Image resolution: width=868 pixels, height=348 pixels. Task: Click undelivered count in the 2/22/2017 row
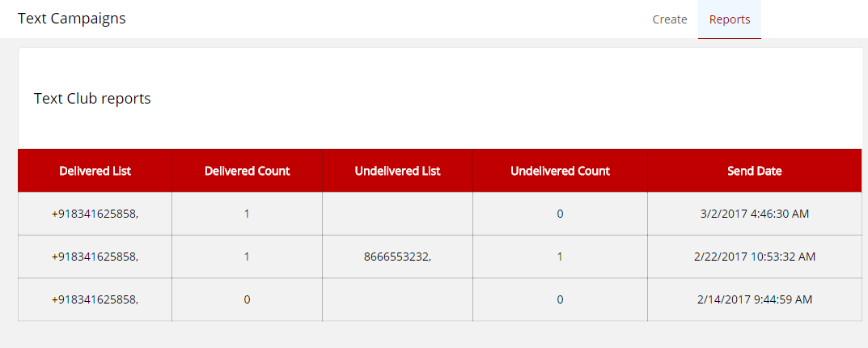click(560, 257)
